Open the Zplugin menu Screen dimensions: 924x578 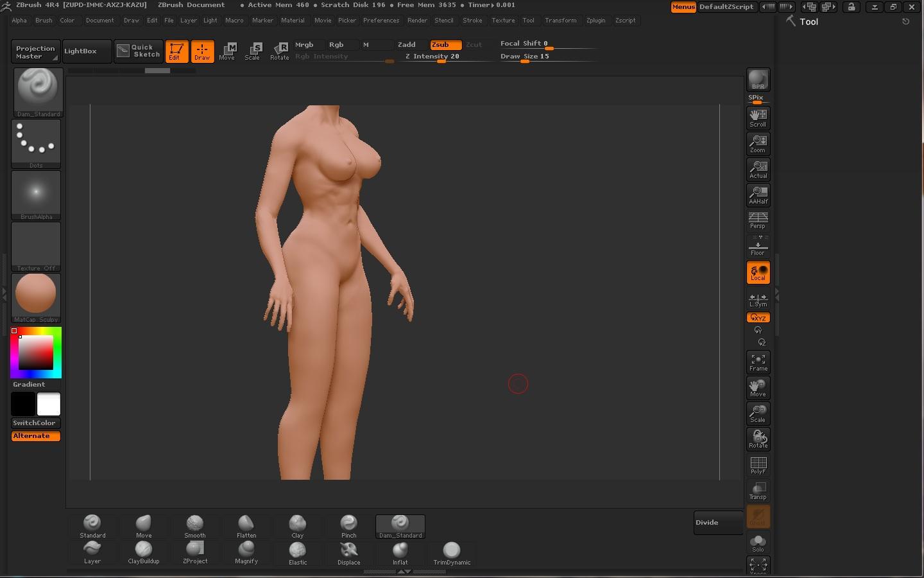coord(595,21)
